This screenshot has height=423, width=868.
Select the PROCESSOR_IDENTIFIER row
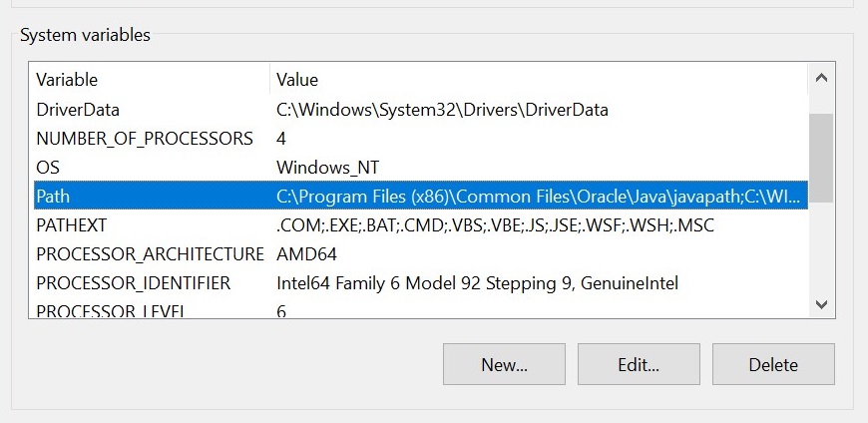(x=421, y=283)
